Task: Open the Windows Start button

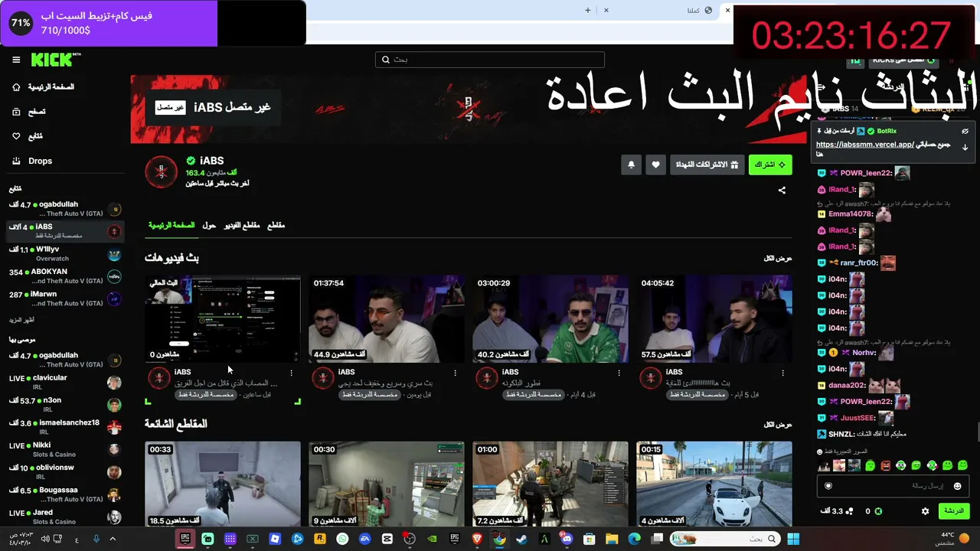Action: coord(793,539)
